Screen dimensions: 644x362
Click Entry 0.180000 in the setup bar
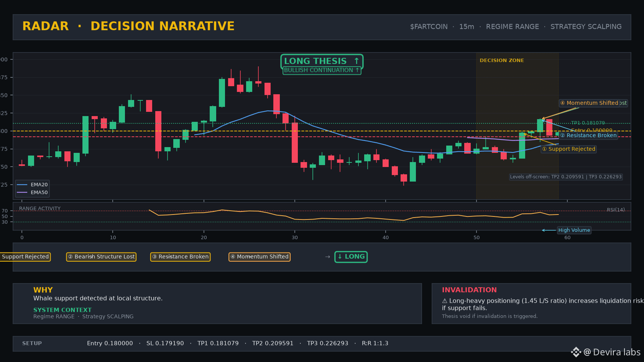[x=110, y=343]
